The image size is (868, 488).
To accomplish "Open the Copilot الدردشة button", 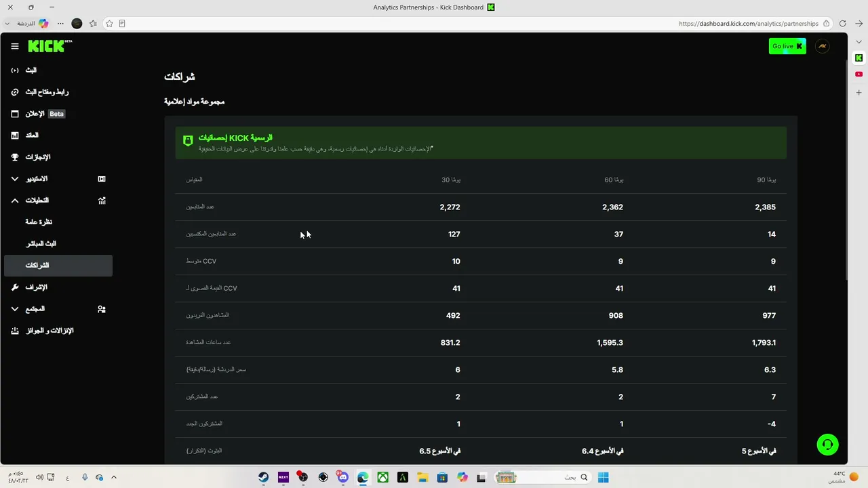I will click(x=33, y=24).
